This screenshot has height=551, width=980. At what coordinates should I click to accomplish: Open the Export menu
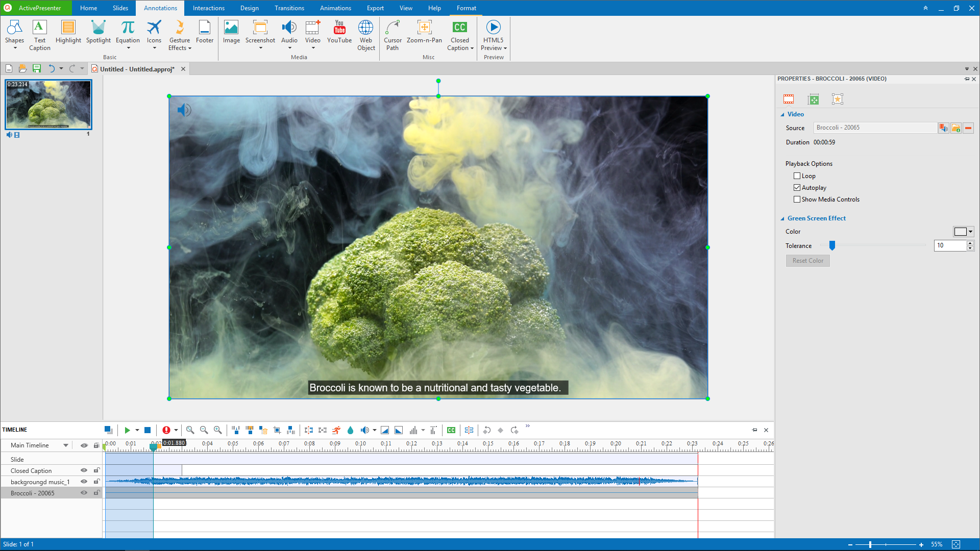point(375,8)
